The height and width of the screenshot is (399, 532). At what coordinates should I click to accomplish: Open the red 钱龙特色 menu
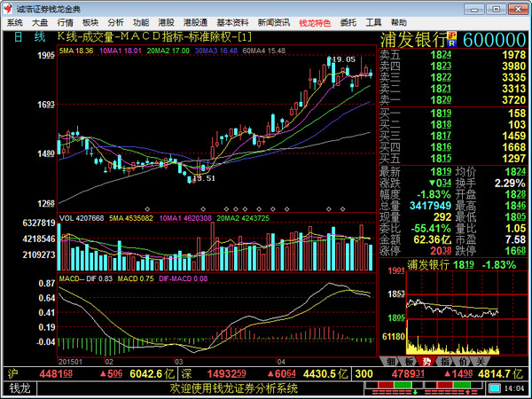(x=315, y=23)
